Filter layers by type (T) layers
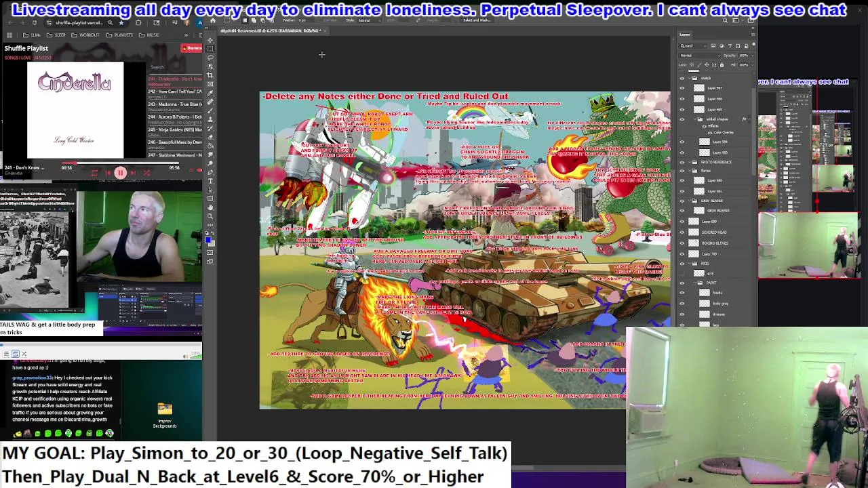 point(730,46)
